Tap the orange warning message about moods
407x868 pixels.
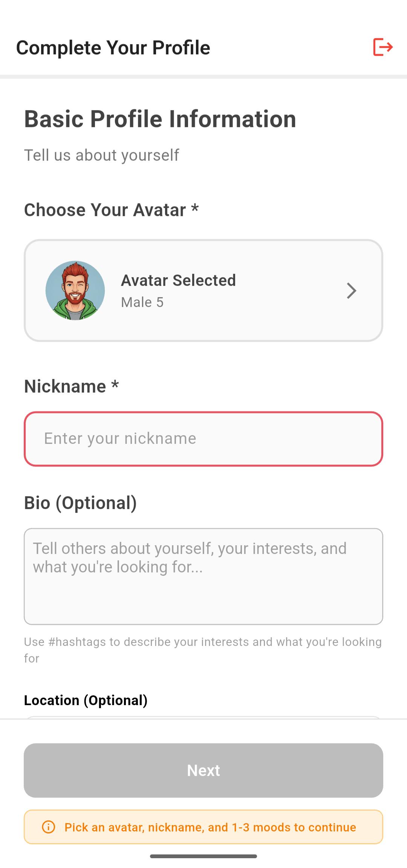(210, 827)
